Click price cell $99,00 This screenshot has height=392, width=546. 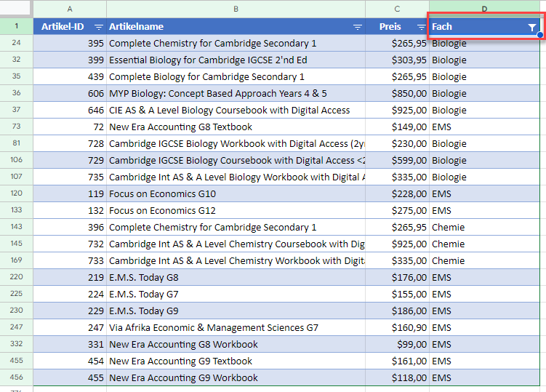tap(397, 344)
